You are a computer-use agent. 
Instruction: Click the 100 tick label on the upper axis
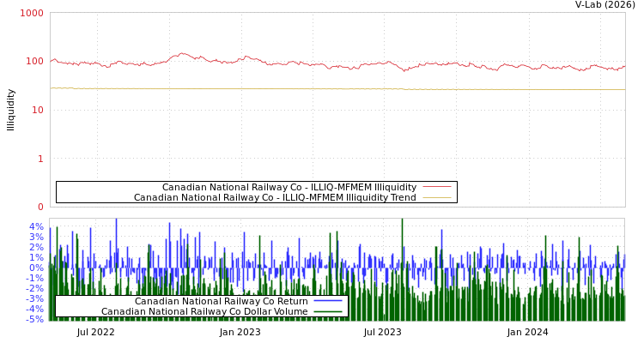coord(34,62)
